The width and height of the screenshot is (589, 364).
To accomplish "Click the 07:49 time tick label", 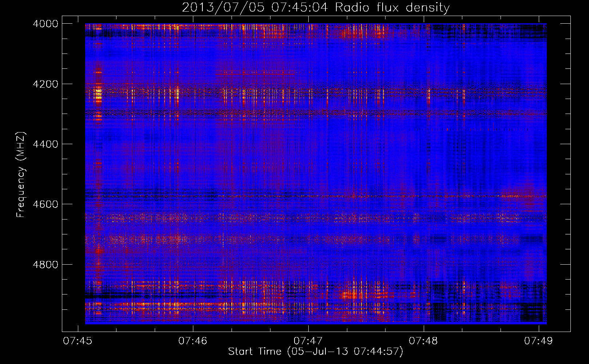I will pos(538,341).
